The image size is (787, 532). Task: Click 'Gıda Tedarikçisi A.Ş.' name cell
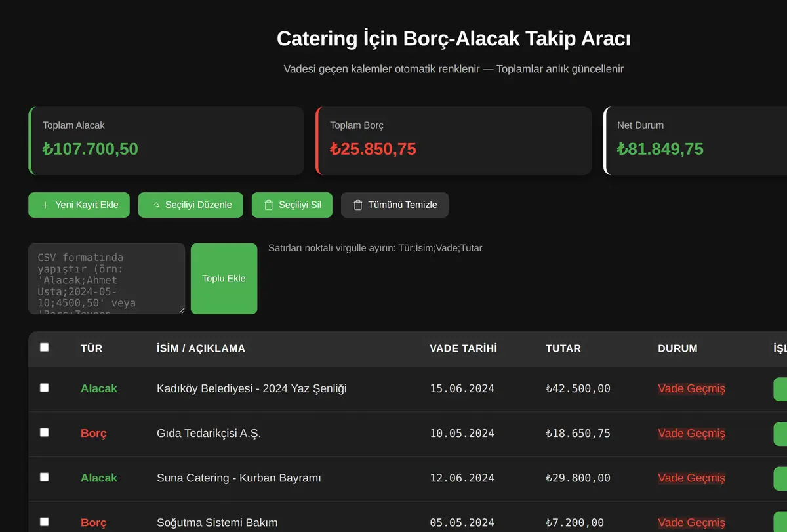pos(209,433)
